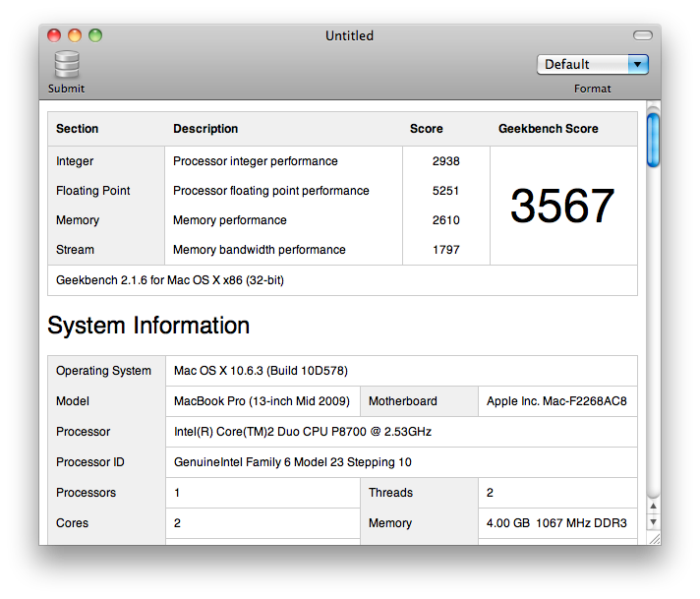This screenshot has height=599, width=700.
Task: Click the Stream score 1797
Action: (x=446, y=250)
